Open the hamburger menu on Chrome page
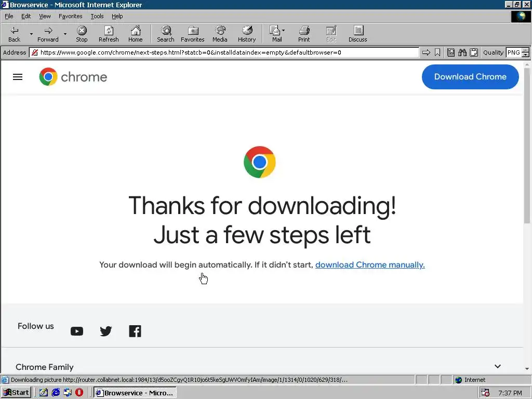This screenshot has width=532, height=399. pyautogui.click(x=18, y=77)
